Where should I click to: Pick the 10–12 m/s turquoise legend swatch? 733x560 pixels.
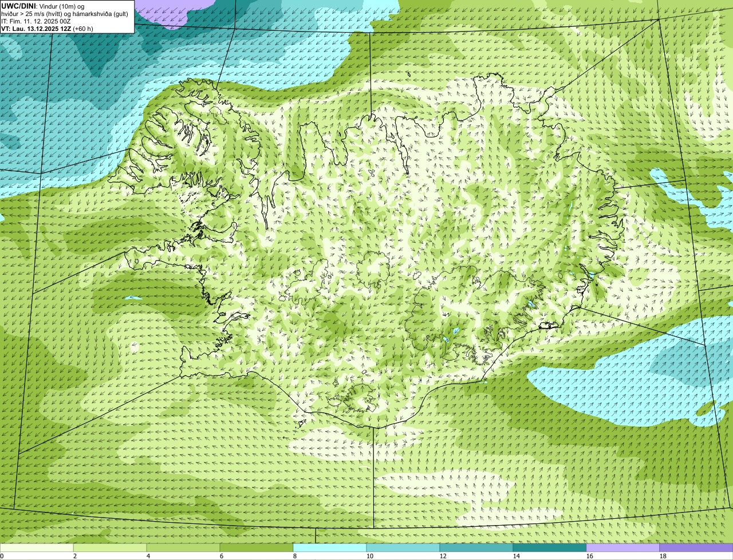point(403,548)
